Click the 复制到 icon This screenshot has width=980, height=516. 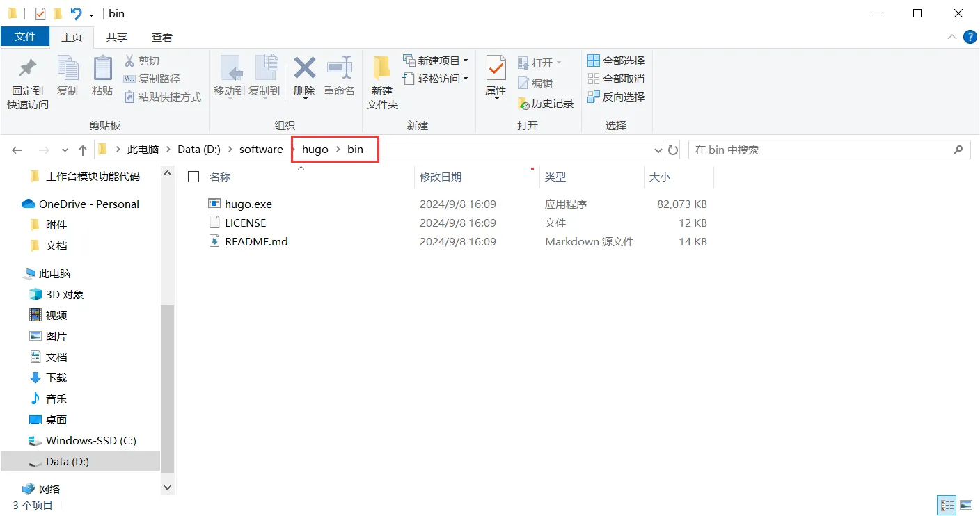(266, 68)
